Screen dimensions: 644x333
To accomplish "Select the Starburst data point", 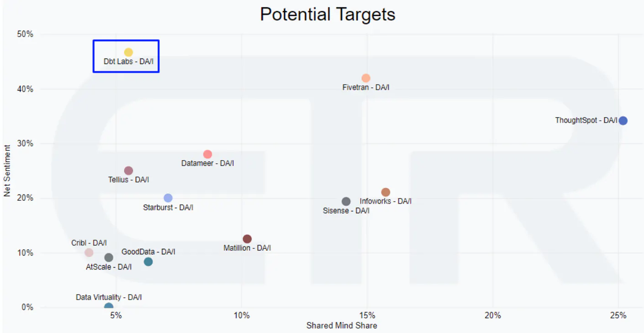I will [x=168, y=198].
